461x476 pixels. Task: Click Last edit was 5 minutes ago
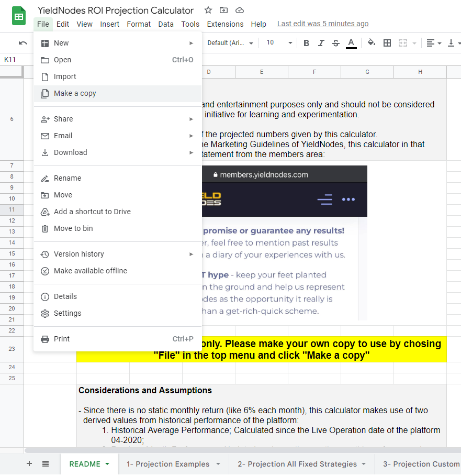click(x=323, y=24)
